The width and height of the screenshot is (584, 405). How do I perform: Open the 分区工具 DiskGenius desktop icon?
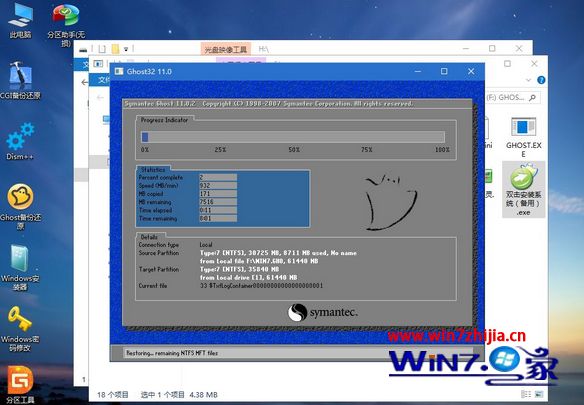pyautogui.click(x=20, y=385)
